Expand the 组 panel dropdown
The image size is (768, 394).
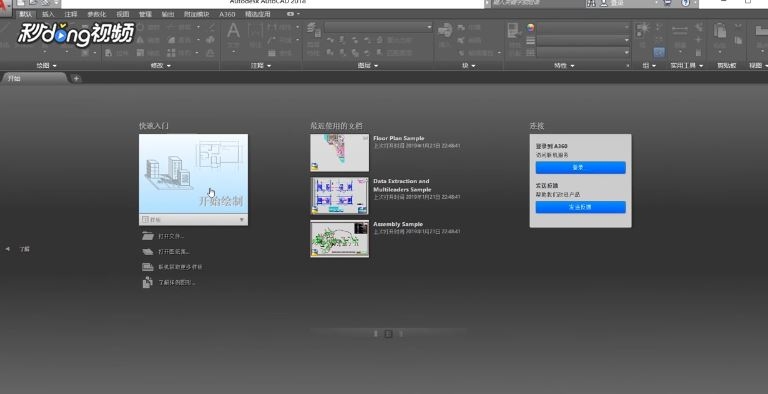pos(653,66)
